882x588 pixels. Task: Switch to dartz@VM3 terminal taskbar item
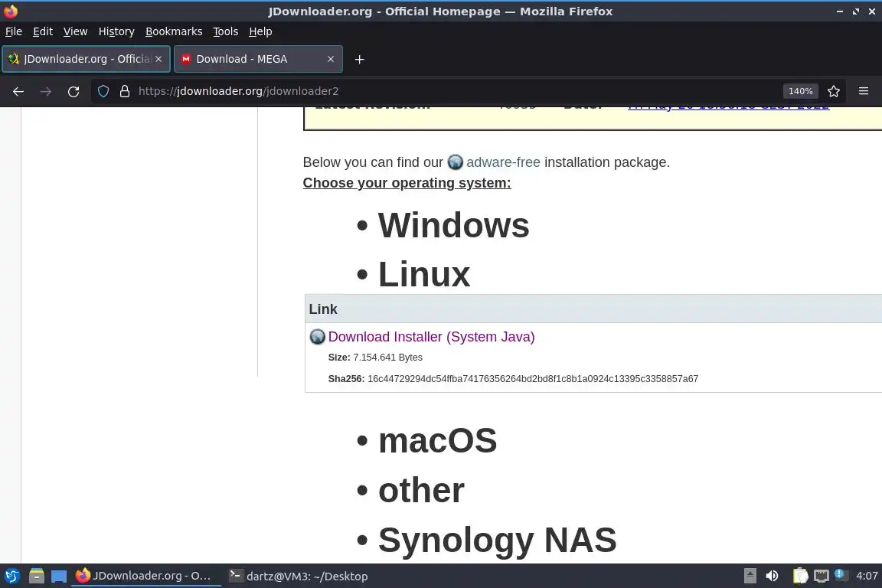(298, 576)
